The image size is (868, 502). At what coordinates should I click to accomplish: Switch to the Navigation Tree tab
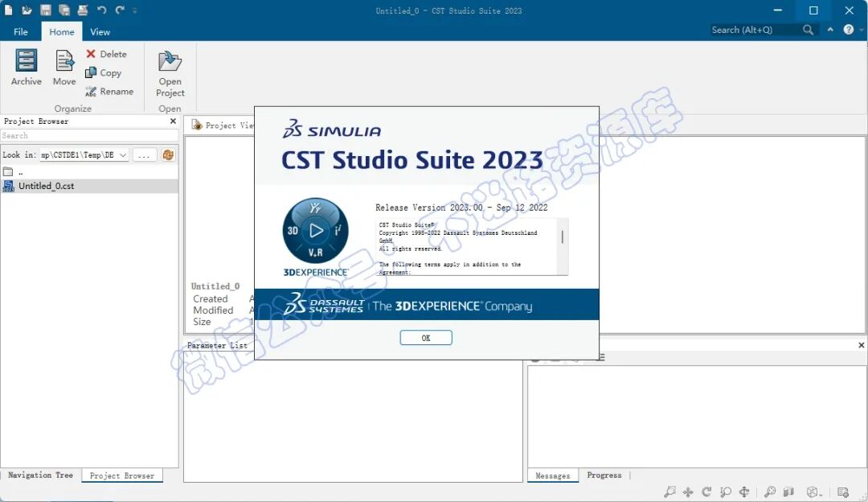coord(40,475)
